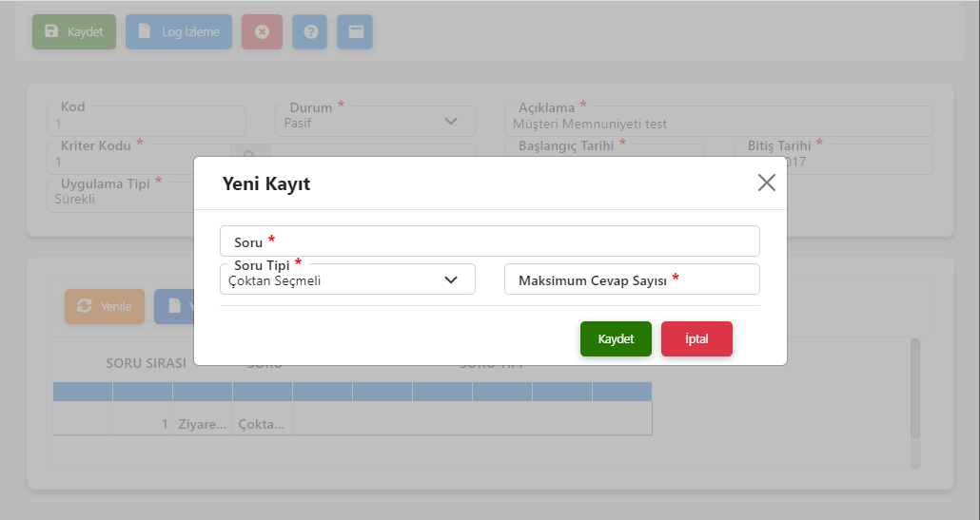
Task: Cancel with the red İptal button
Action: pos(696,339)
